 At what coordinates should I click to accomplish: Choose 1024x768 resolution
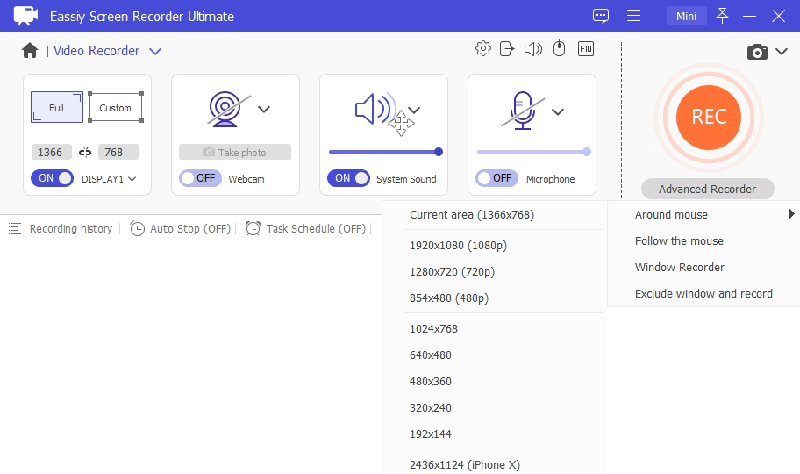click(x=434, y=329)
